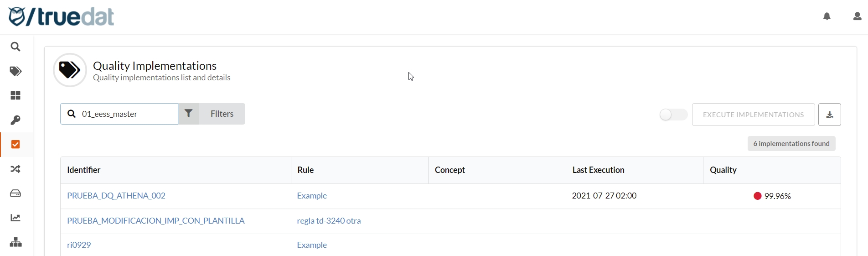Select the orange checkmark quality icon

click(x=15, y=145)
